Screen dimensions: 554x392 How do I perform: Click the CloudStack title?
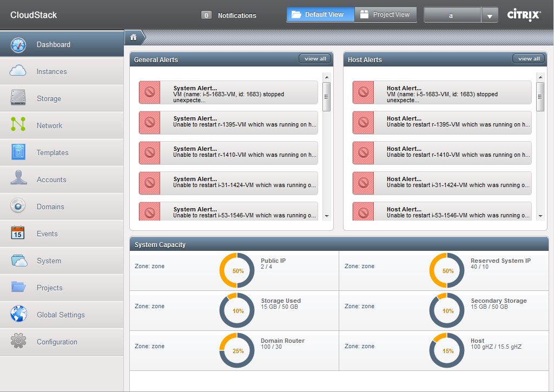[34, 15]
